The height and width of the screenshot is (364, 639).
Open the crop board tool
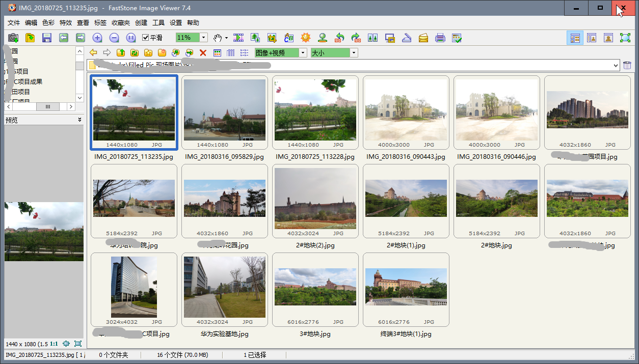click(272, 38)
